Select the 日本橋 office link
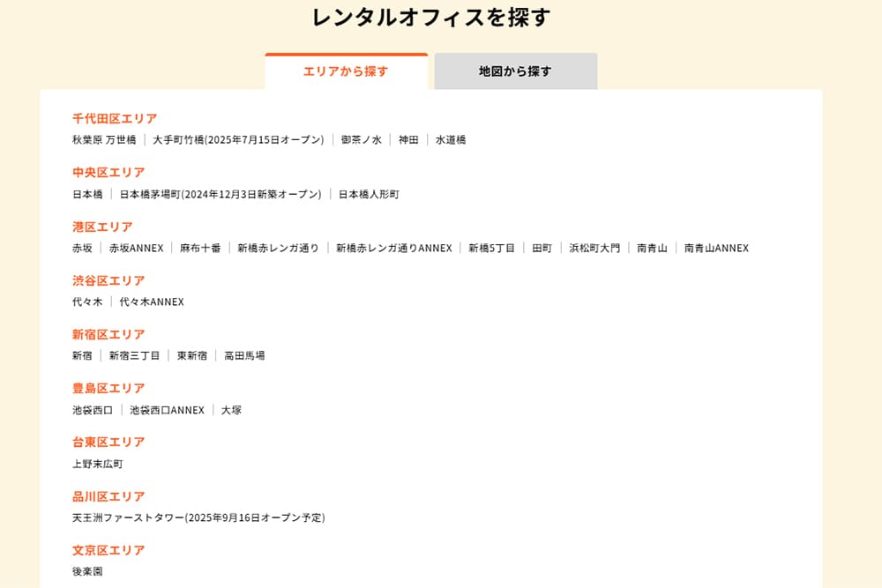This screenshot has width=882, height=588. tap(87, 195)
